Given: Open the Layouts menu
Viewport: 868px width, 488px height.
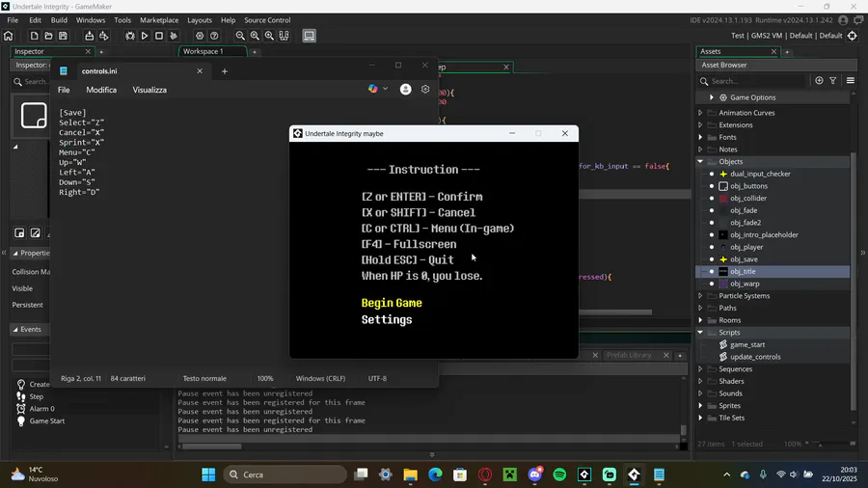Looking at the screenshot, I should pos(200,20).
